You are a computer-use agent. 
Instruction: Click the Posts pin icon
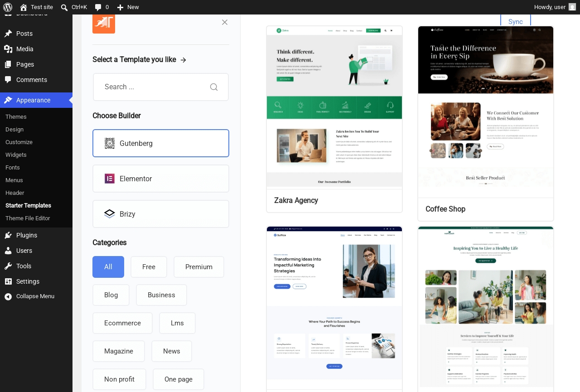(x=8, y=34)
